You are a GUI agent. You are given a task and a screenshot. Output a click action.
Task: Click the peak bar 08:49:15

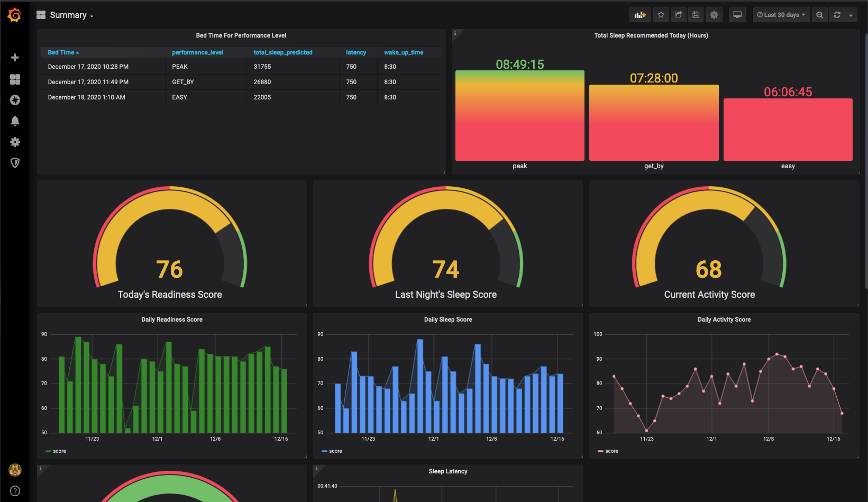(519, 115)
